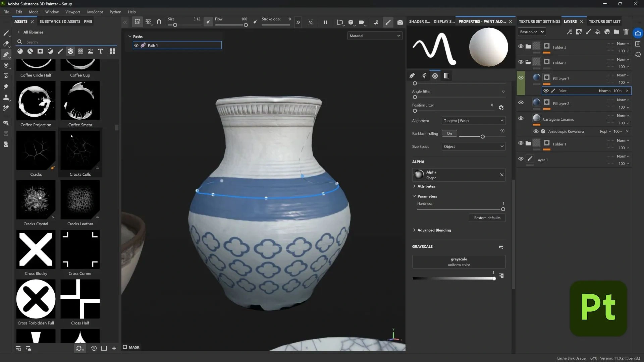Open the camera screenshot icon in viewport toolbar
This screenshot has width=644, height=362.
400,22
